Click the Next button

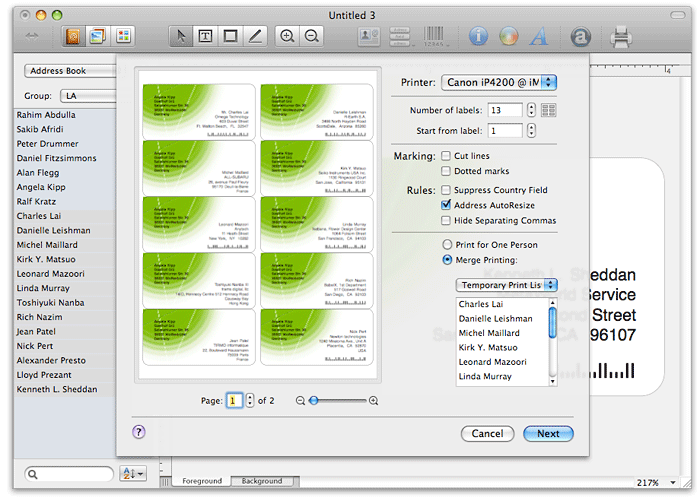[x=548, y=434]
